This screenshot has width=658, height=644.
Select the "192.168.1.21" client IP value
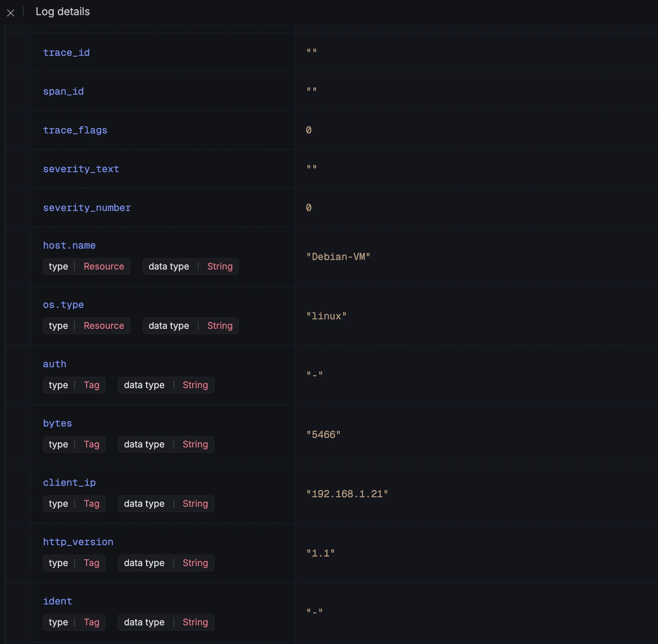[x=347, y=494]
